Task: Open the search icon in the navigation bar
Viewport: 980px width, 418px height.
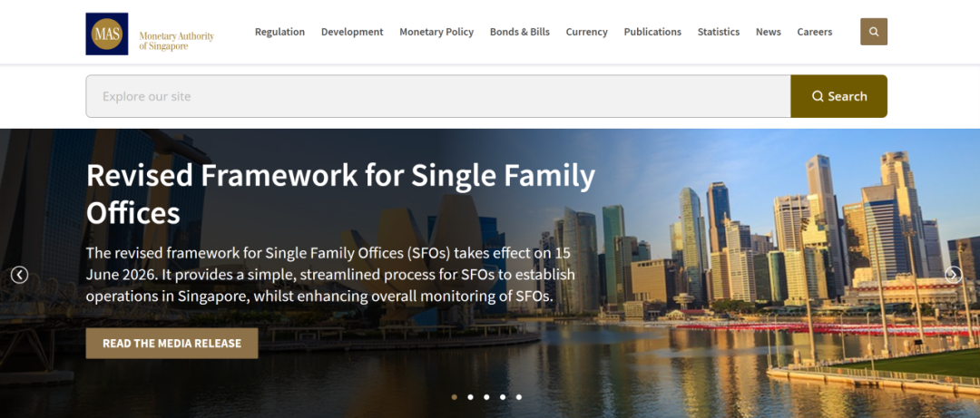Action: 874,32
